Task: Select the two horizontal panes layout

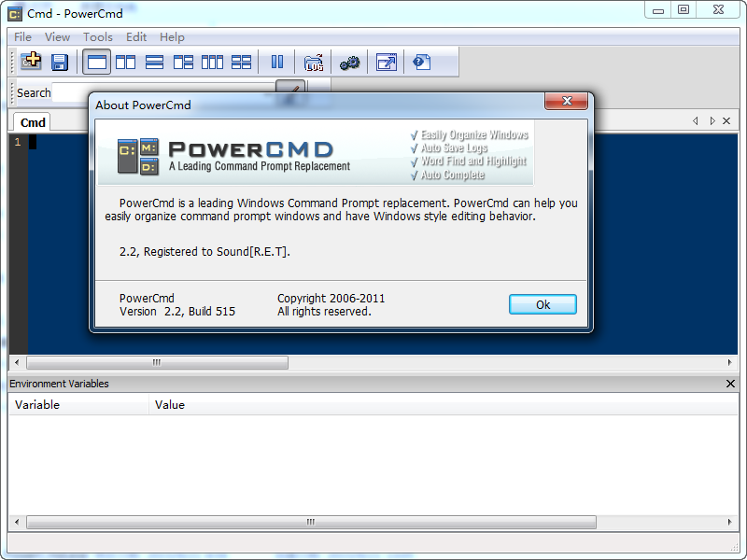Action: (x=154, y=62)
